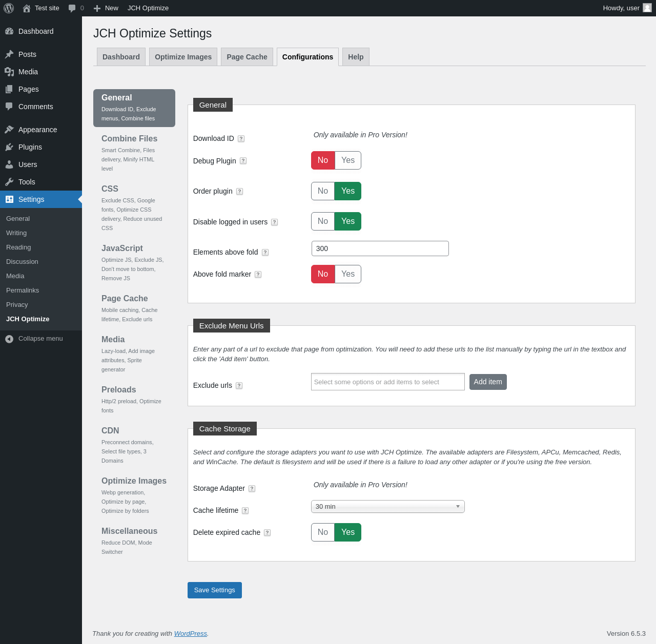Open the Help tab

356,57
